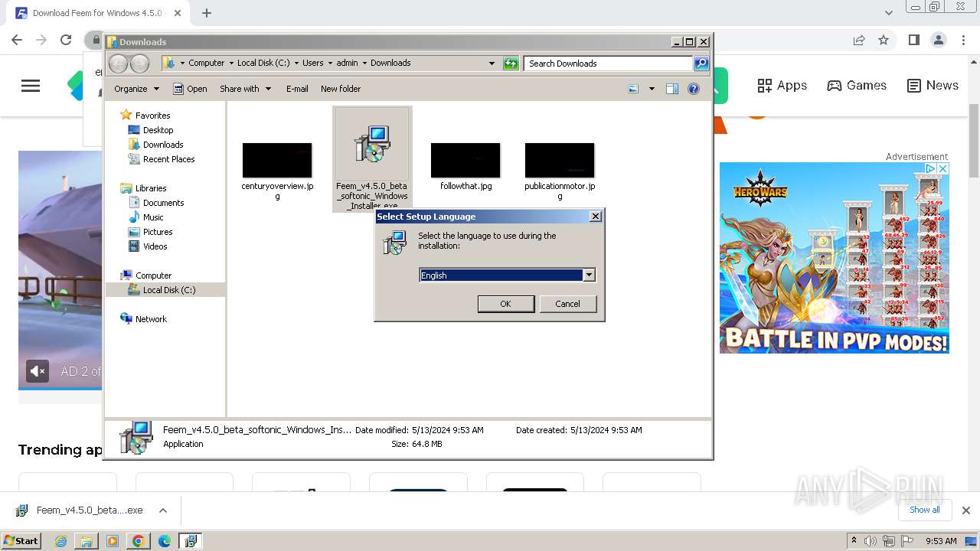
Task: Toggle the preview pane icon
Action: [x=672, y=89]
